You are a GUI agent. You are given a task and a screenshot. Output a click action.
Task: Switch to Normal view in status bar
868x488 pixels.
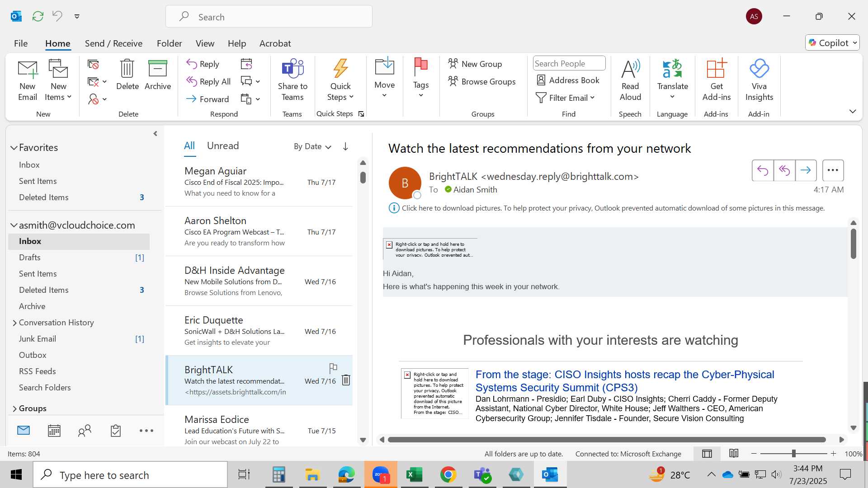click(707, 454)
